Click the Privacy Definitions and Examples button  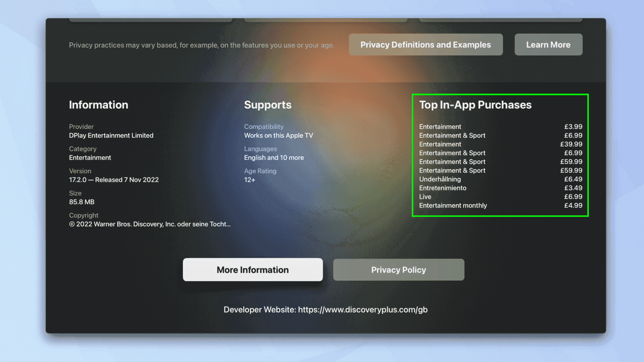[425, 44]
